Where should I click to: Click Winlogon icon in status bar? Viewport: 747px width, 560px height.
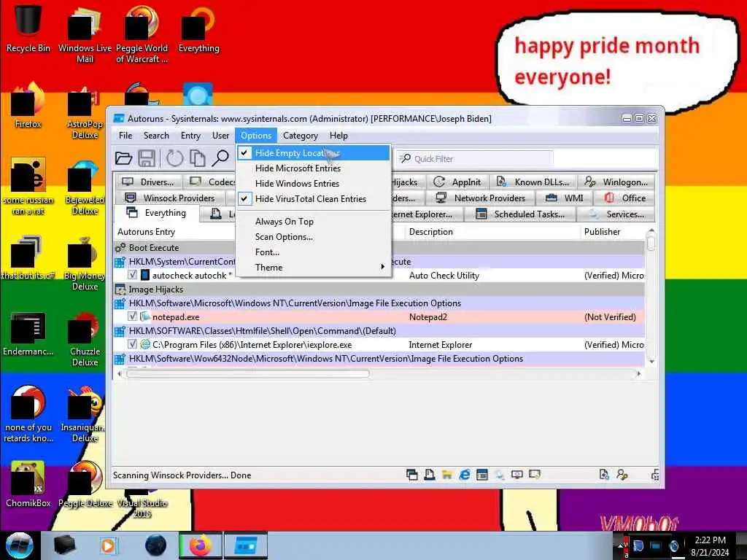622,474
